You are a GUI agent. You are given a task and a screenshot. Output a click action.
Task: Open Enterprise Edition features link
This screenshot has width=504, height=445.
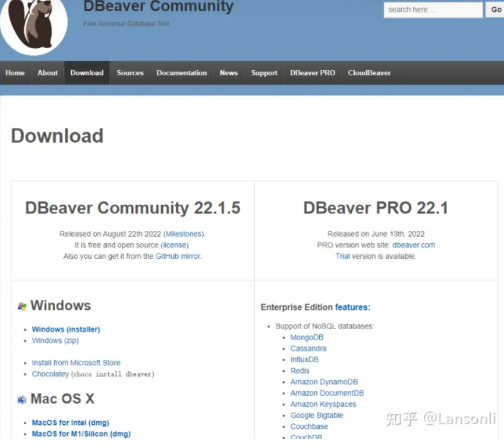point(352,307)
